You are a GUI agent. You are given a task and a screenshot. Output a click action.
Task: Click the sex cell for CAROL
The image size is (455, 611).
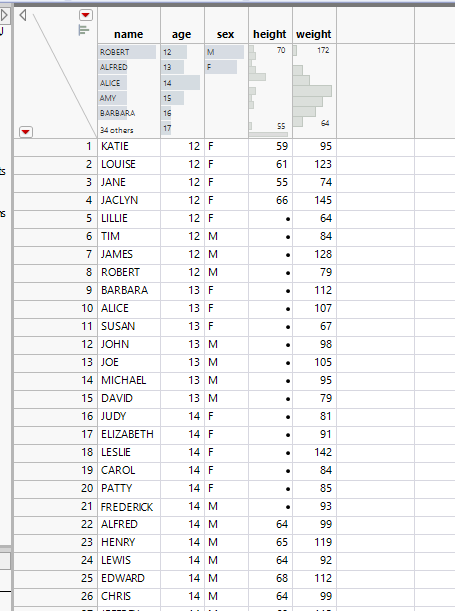(x=226, y=470)
